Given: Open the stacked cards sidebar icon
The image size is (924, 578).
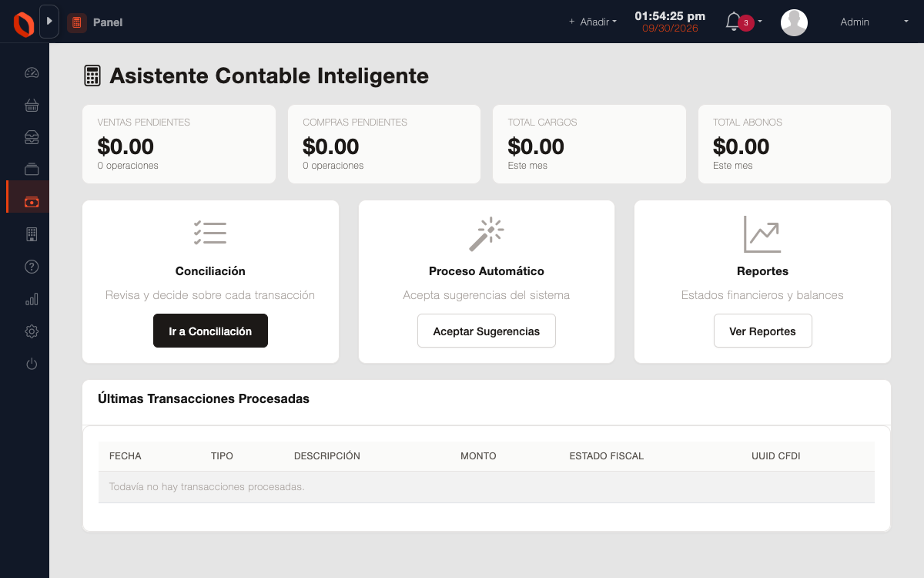Looking at the screenshot, I should [32, 170].
